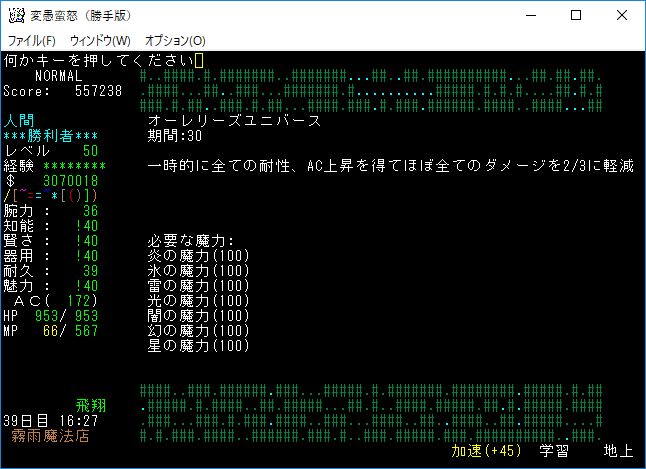Image resolution: width=646 pixels, height=469 pixels.
Task: Click the オーレリーズユニバース spell name
Action: tap(234, 121)
